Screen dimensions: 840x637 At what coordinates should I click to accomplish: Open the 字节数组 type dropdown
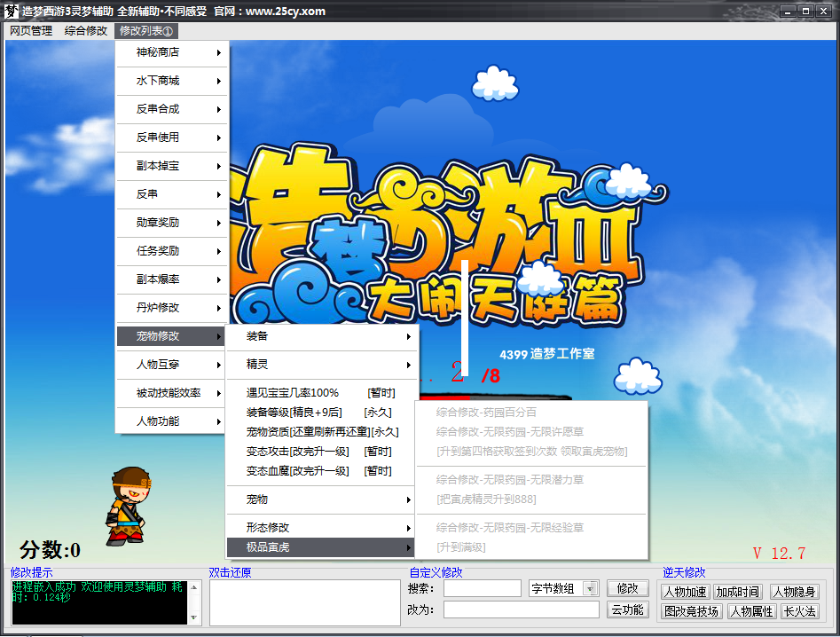(x=563, y=589)
